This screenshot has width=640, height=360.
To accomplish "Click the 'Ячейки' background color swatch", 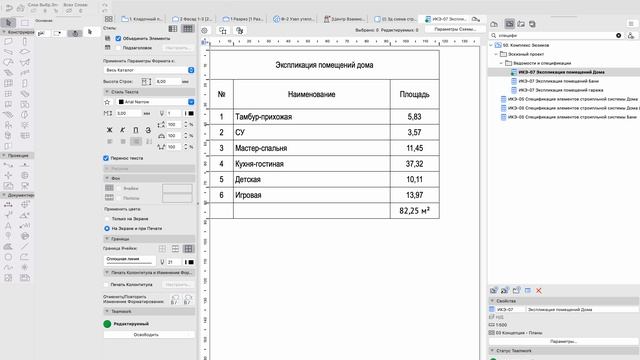I will [x=177, y=188].
